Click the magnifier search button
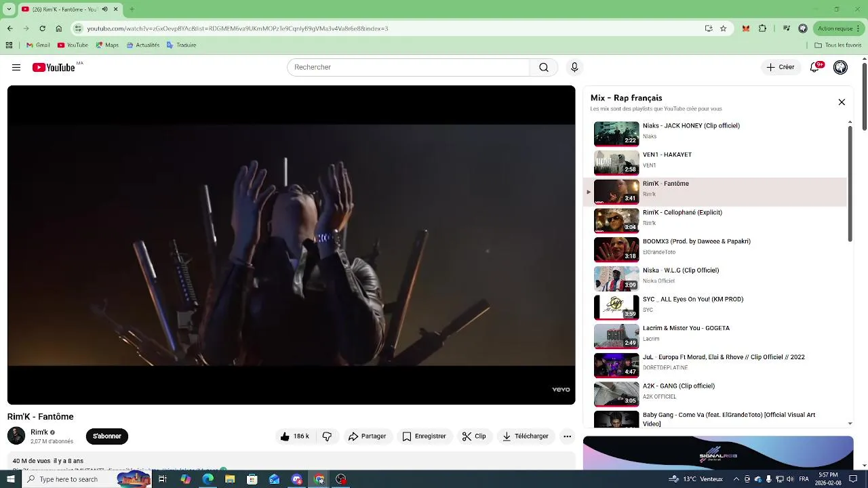868x488 pixels. pyautogui.click(x=544, y=67)
